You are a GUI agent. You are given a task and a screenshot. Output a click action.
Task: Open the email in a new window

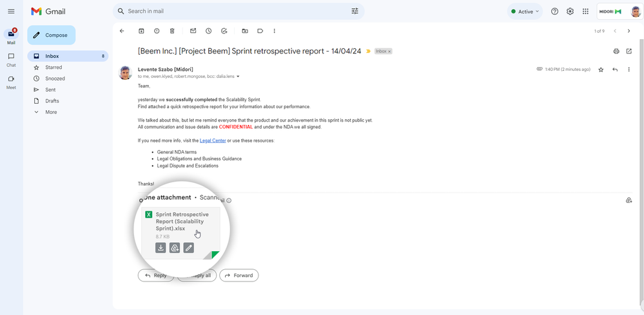pyautogui.click(x=629, y=52)
